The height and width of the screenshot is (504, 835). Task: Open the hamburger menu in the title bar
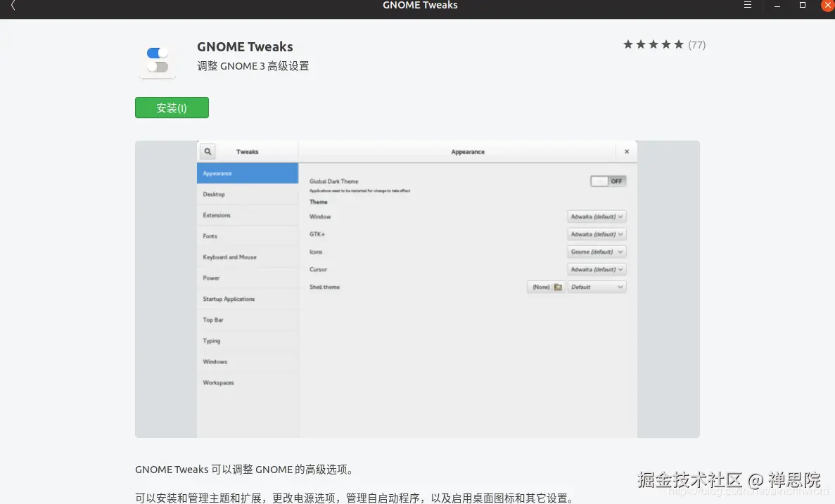pos(748,5)
